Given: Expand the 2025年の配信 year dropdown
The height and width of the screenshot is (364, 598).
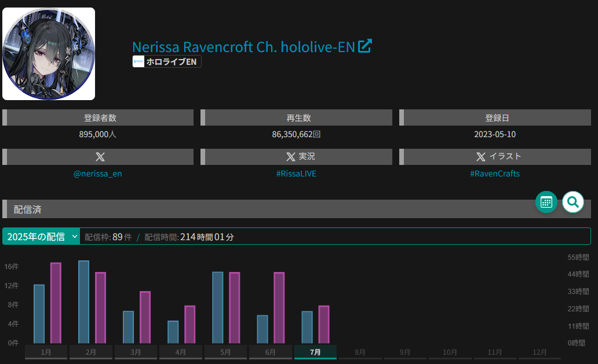Looking at the screenshot, I should (41, 237).
